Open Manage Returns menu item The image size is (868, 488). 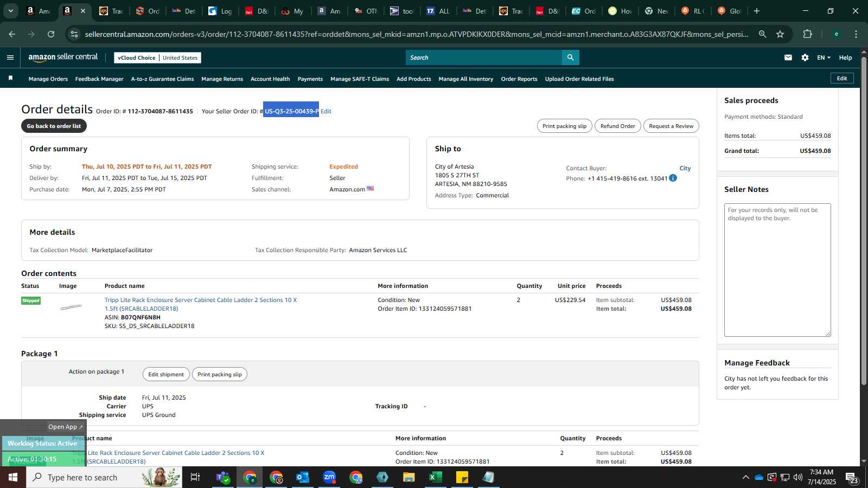tap(222, 79)
